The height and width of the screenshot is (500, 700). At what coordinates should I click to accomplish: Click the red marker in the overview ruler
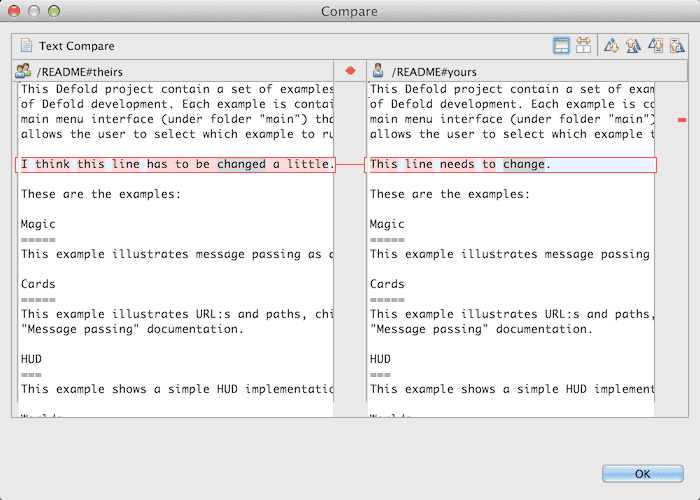(682, 120)
